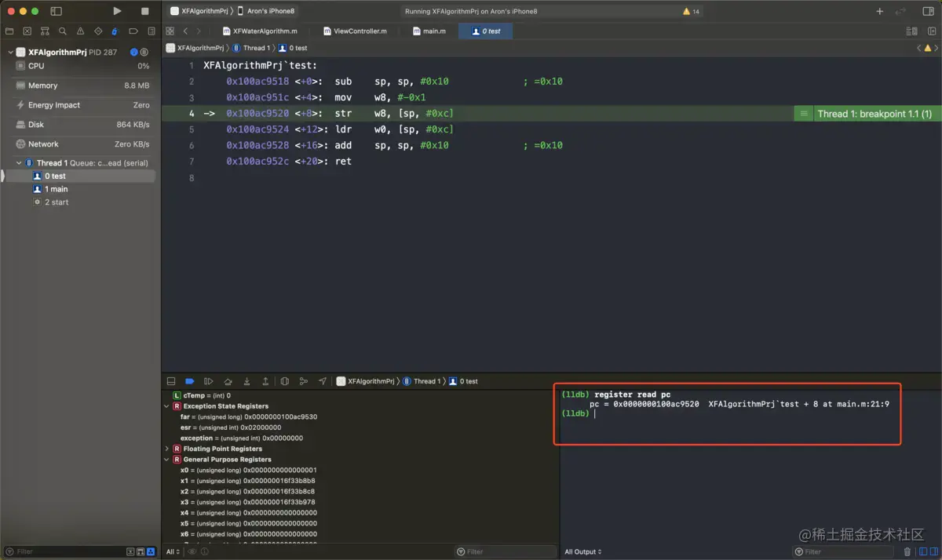Click the variables Filter field
942x560 pixels.
505,552
